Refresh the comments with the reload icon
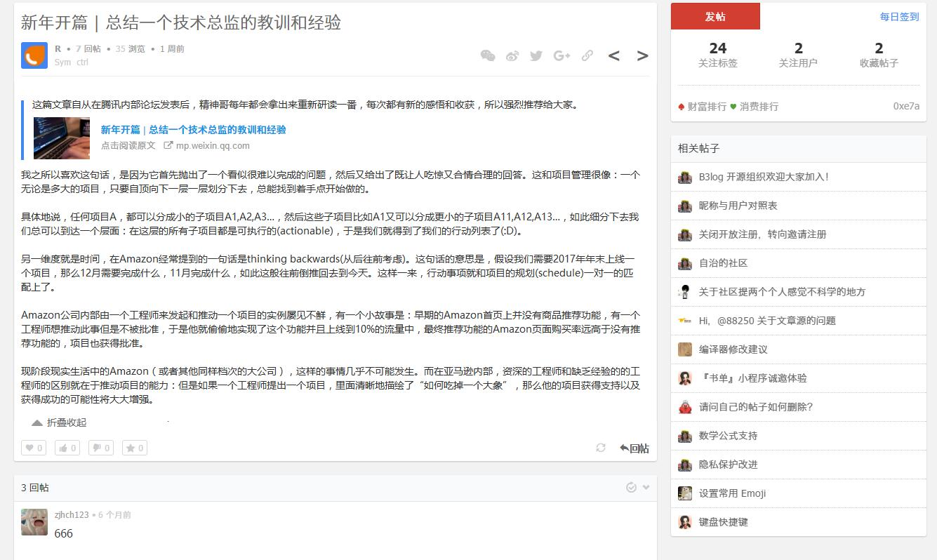Image resolution: width=937 pixels, height=560 pixels. 600,447
